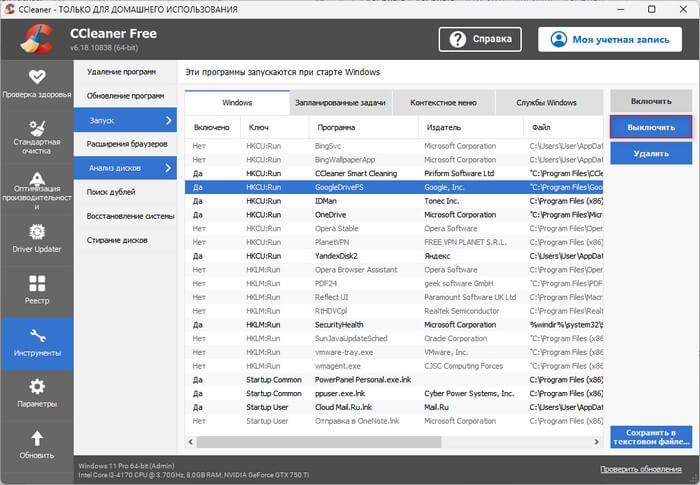
Task: Switch to Контекстное меню tab
Action: click(x=445, y=102)
